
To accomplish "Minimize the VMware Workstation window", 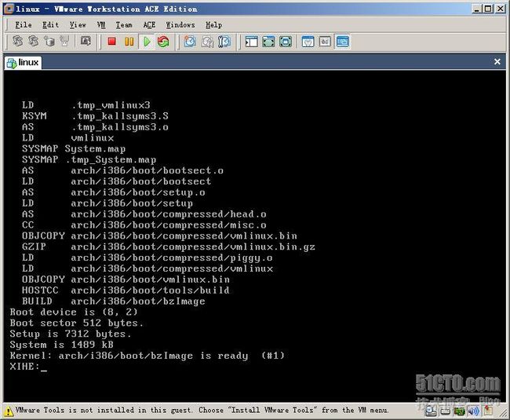I will click(x=476, y=9).
